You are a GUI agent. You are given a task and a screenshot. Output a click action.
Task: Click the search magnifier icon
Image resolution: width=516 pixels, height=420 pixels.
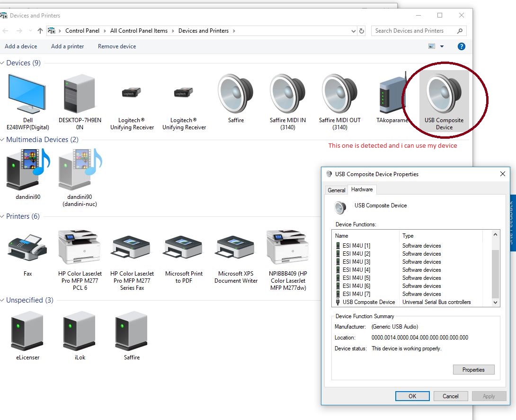coord(460,31)
